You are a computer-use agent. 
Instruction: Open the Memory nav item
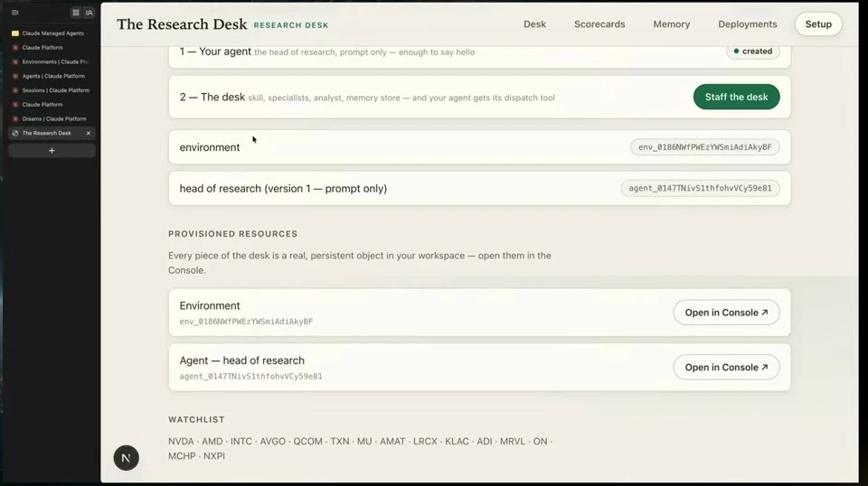point(672,24)
